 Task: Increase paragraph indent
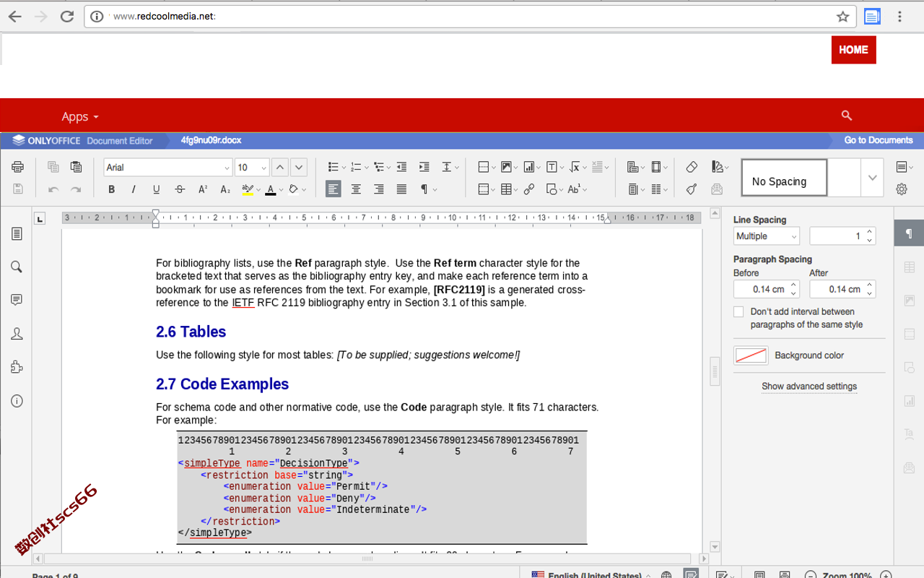pyautogui.click(x=424, y=167)
